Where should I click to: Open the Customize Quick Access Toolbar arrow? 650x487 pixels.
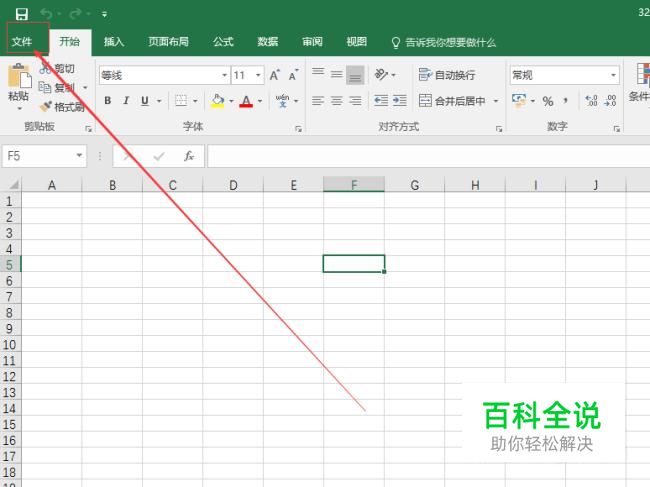click(x=104, y=15)
